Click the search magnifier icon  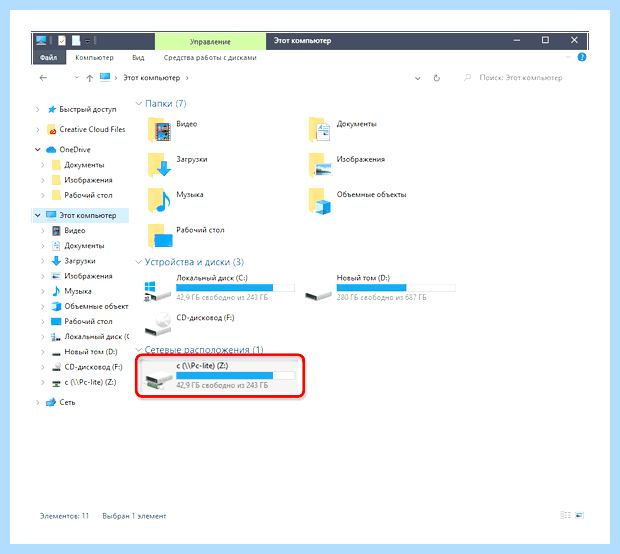[467, 78]
